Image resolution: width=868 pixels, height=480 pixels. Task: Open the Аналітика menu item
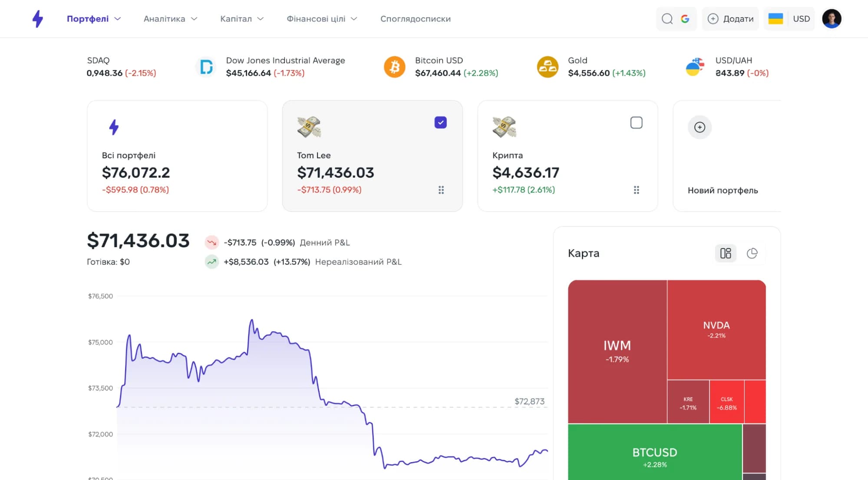point(164,19)
